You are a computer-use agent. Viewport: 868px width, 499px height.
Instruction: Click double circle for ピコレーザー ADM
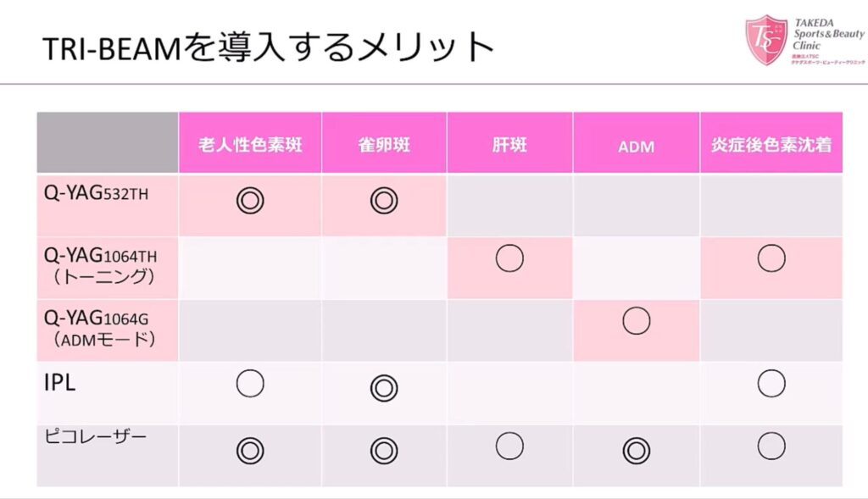(x=637, y=451)
